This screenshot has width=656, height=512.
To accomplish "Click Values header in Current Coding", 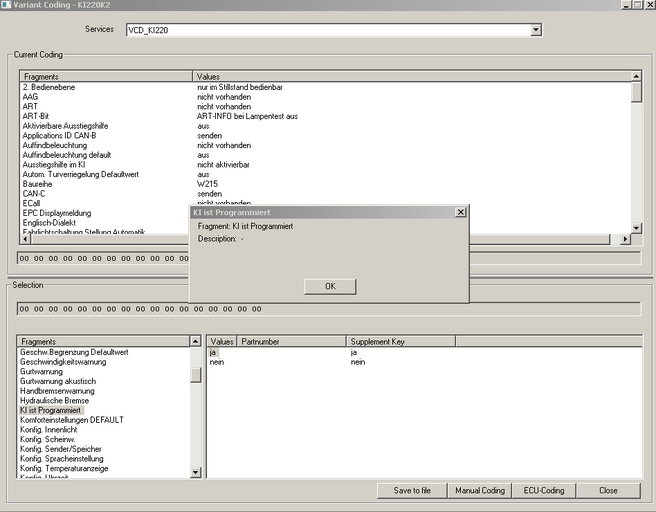I will click(x=412, y=77).
